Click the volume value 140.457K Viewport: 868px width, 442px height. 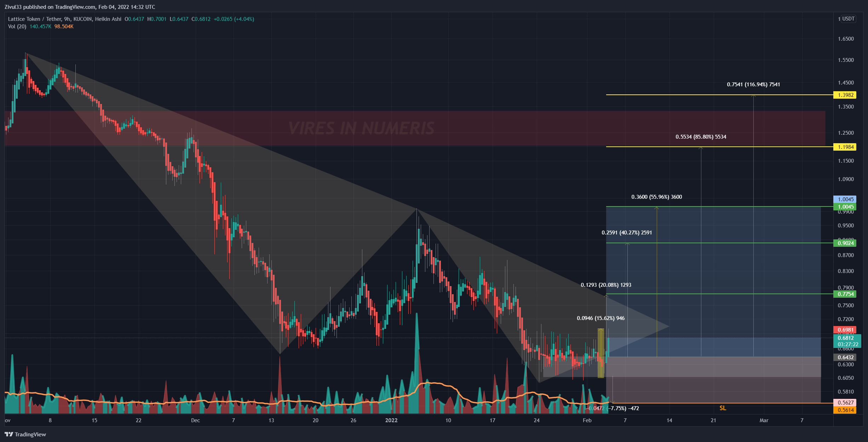40,27
